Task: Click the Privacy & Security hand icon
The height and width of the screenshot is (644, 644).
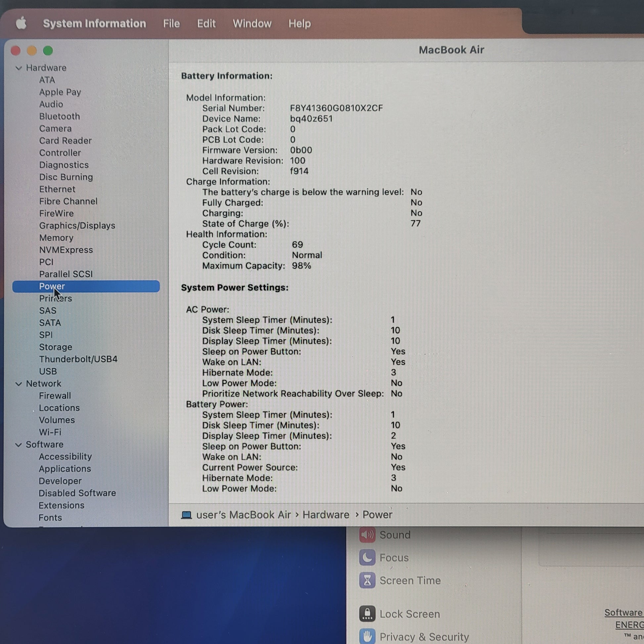Action: pos(367,636)
